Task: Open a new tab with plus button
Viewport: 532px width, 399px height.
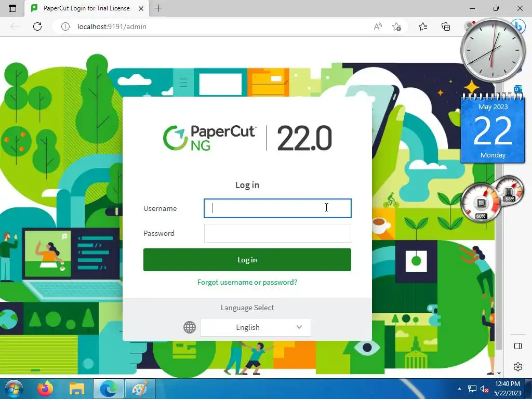Action: (158, 8)
